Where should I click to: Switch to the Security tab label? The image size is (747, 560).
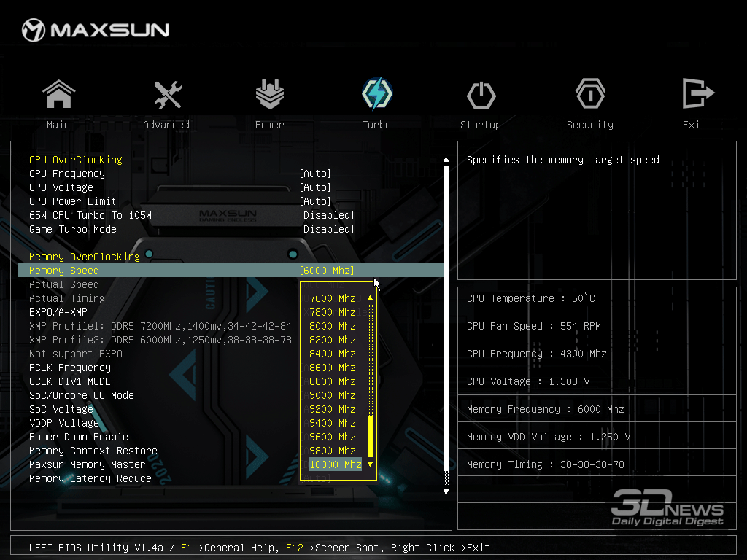pos(590,125)
